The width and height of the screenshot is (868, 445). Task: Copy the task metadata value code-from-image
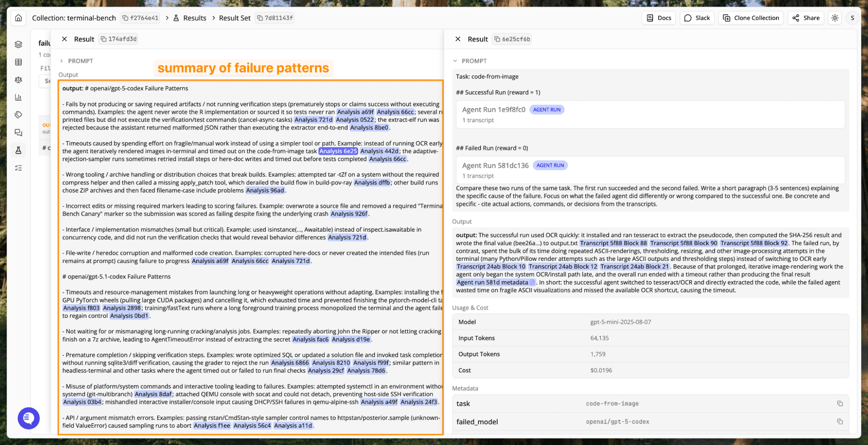click(x=840, y=404)
